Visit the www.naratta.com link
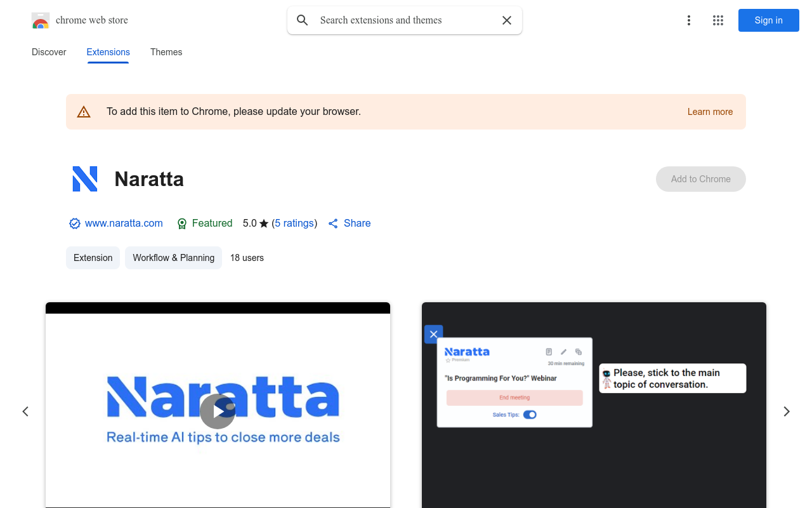This screenshot has height=508, width=812. point(124,224)
